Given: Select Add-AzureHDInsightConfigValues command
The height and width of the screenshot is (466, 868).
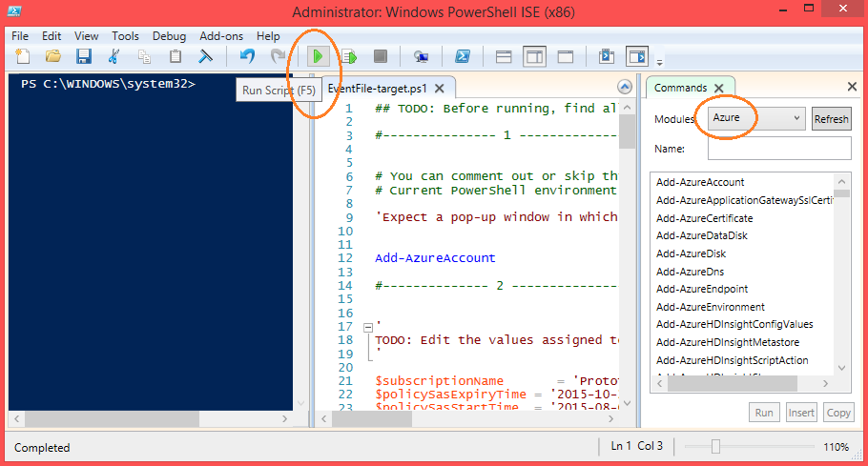Looking at the screenshot, I should 734,325.
